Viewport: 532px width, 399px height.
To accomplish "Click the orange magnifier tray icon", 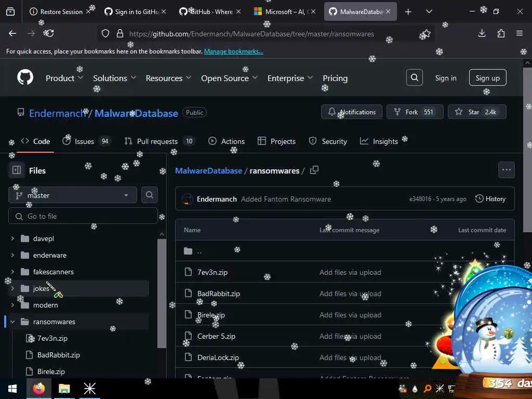I will 428,389.
